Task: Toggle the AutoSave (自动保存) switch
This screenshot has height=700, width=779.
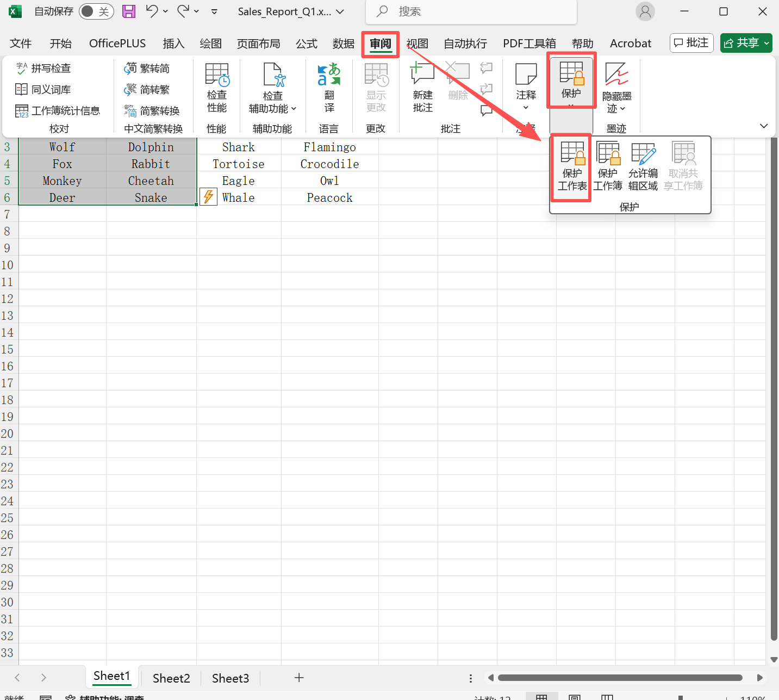Action: click(x=96, y=11)
